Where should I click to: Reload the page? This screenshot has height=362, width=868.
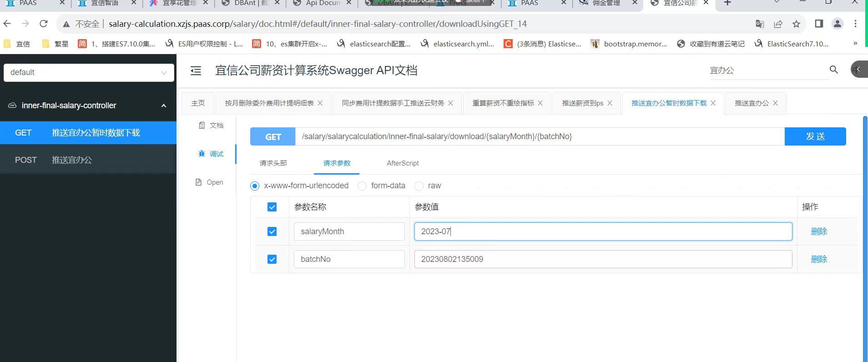click(x=44, y=24)
